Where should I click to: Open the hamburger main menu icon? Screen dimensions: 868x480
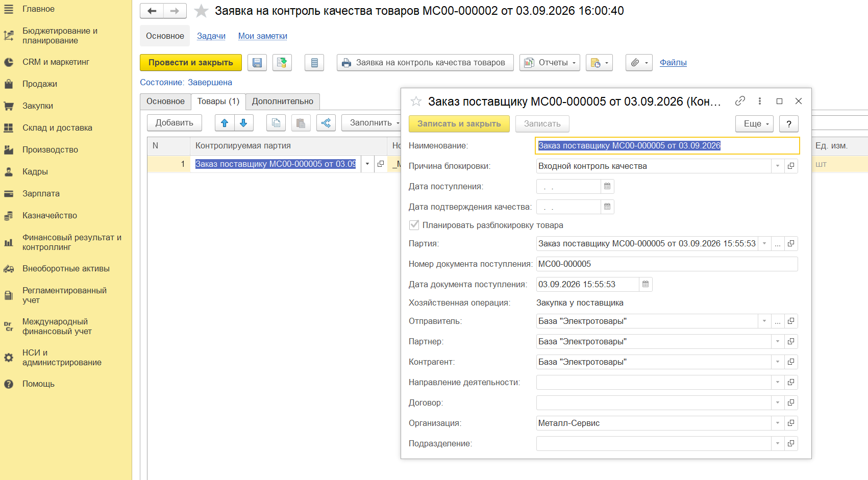[9, 9]
